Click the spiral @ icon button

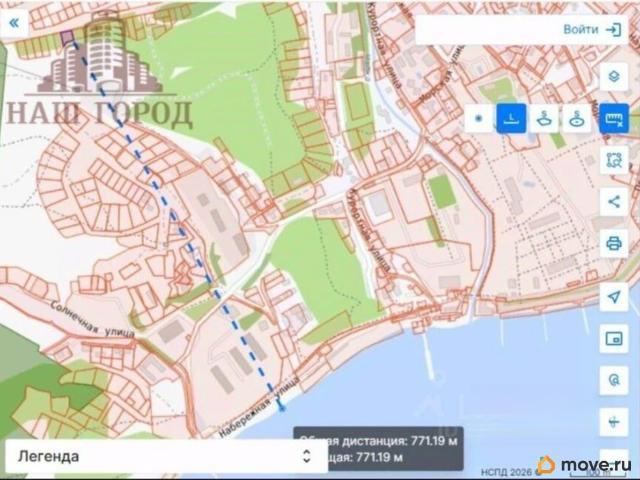613,380
